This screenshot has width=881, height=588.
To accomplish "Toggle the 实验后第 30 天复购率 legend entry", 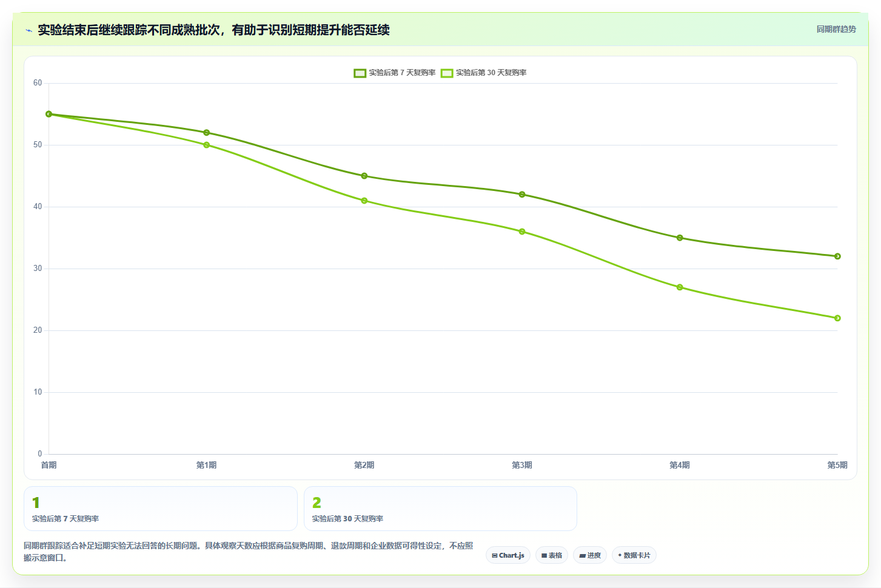I will (x=484, y=73).
